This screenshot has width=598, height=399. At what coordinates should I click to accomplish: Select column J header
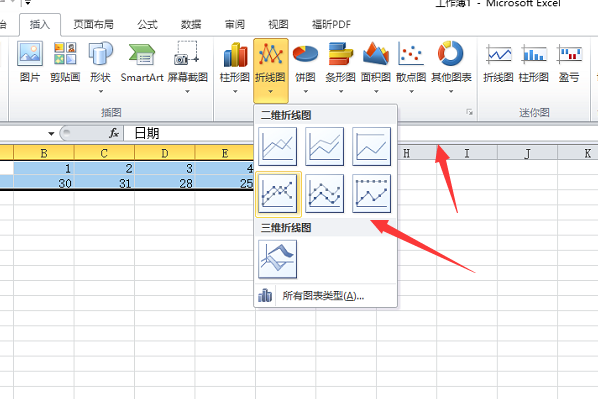[527, 153]
